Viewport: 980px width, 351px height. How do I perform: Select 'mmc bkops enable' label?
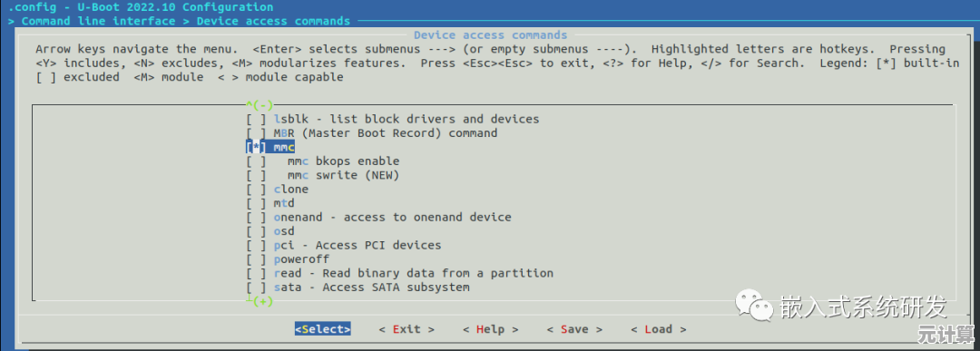(x=343, y=161)
